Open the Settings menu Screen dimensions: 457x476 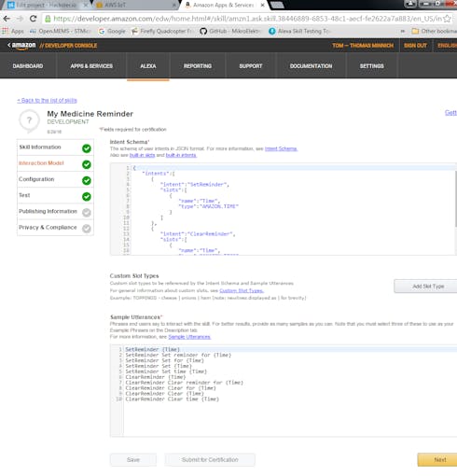click(x=372, y=66)
